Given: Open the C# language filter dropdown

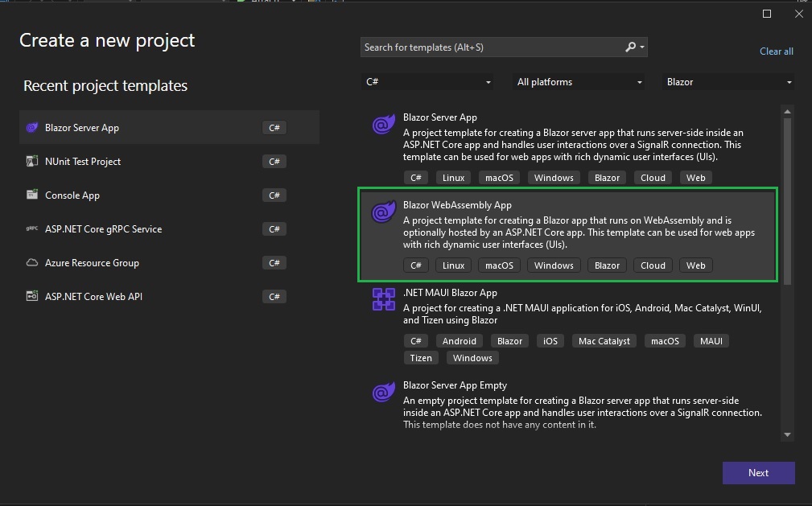Looking at the screenshot, I should tap(427, 82).
